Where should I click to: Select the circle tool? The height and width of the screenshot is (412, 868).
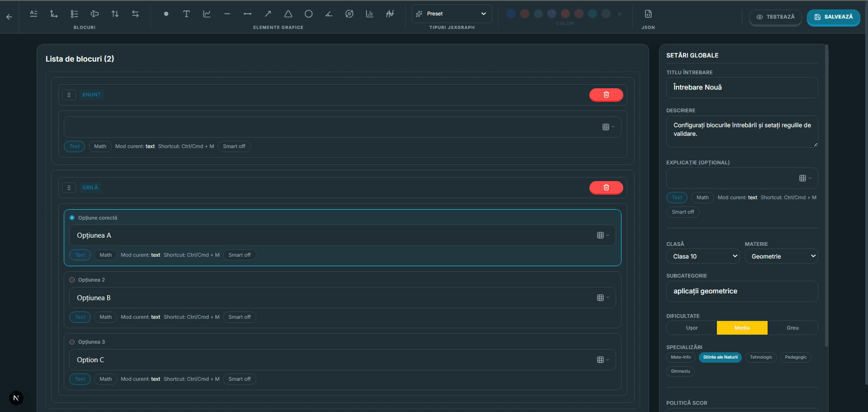click(308, 14)
